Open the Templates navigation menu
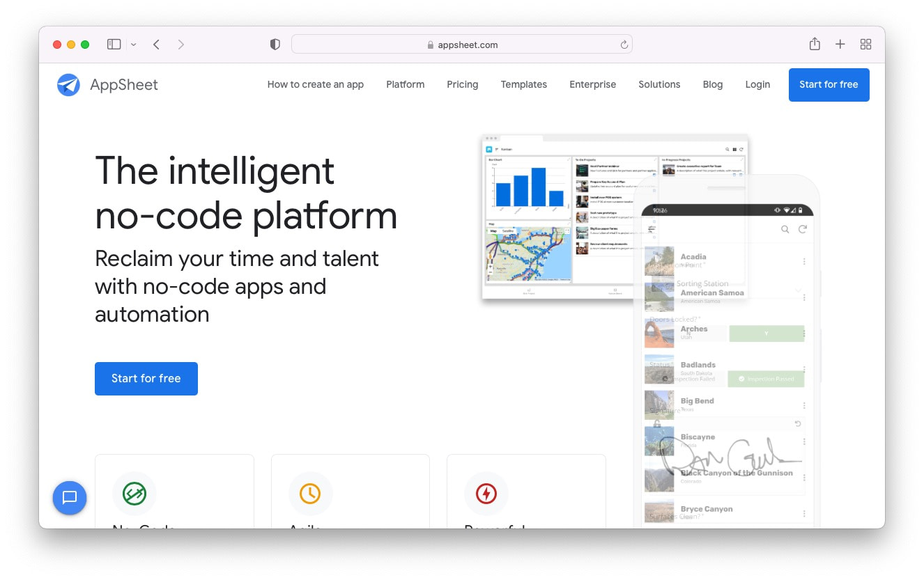The width and height of the screenshot is (924, 580). pos(523,84)
